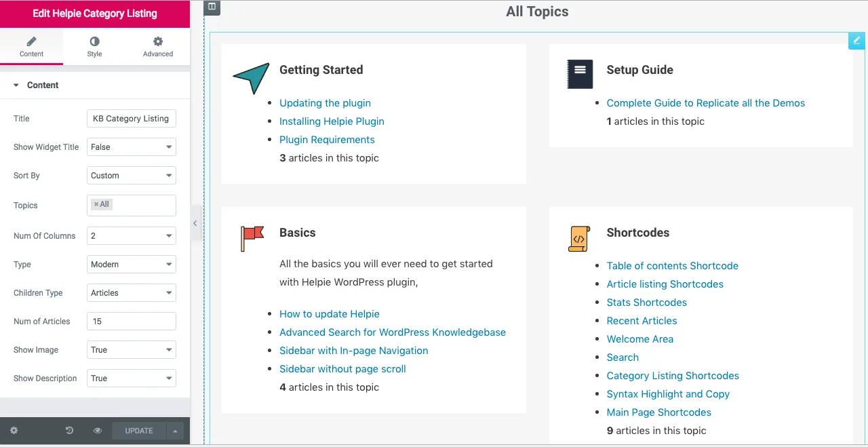Viewport: 868px width, 447px height.
Task: Click the settings gear in bottom bar
Action: click(x=14, y=431)
